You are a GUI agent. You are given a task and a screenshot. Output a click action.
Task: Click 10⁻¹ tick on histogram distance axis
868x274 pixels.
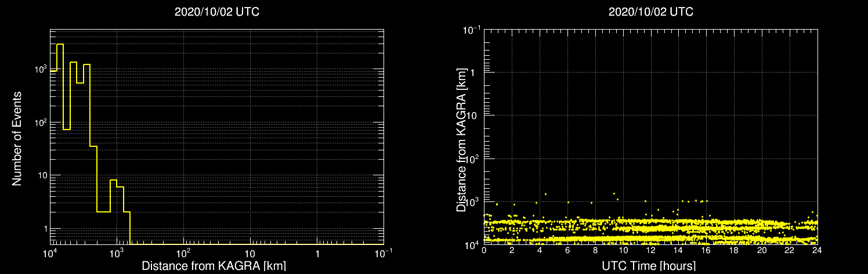(384, 254)
